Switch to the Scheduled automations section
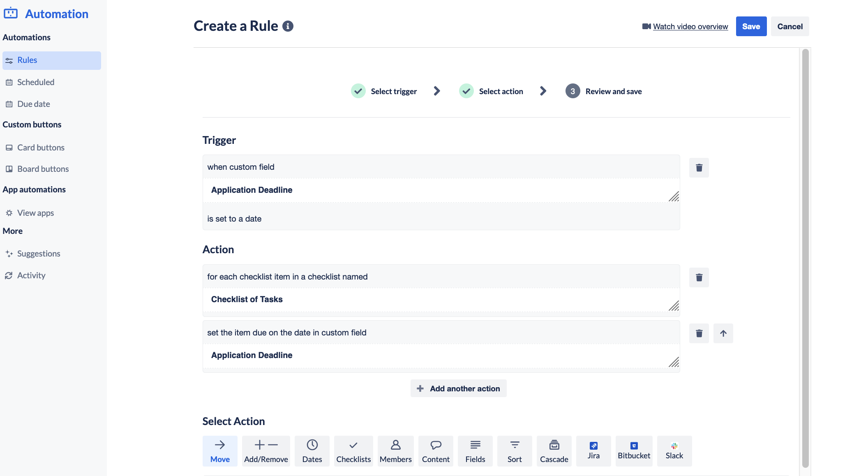 pos(36,82)
